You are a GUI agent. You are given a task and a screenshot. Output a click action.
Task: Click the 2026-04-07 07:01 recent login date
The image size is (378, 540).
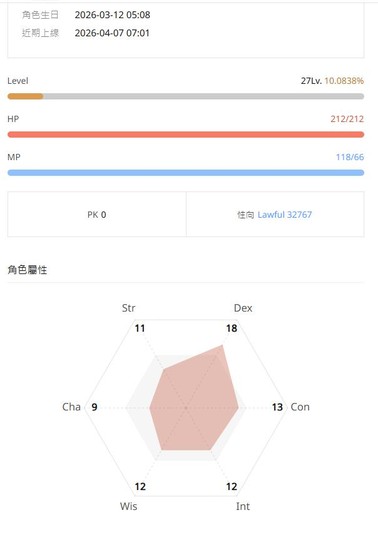point(112,33)
